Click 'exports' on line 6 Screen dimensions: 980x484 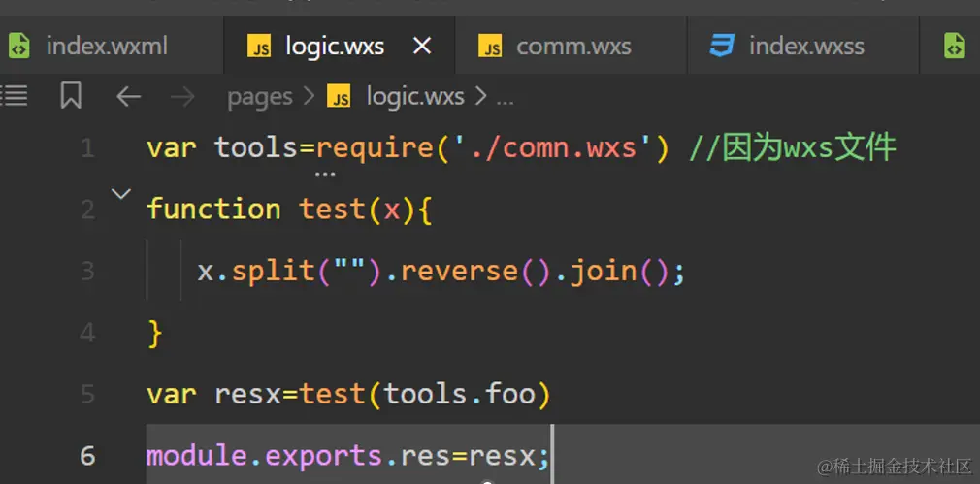[324, 457]
